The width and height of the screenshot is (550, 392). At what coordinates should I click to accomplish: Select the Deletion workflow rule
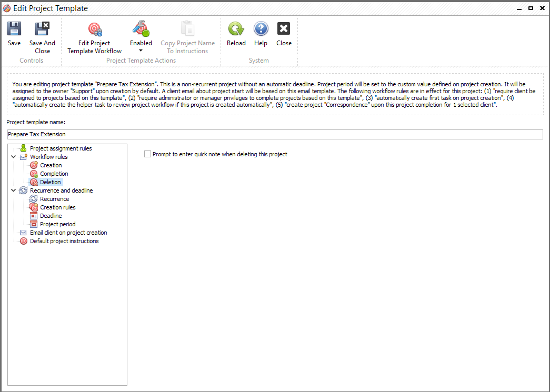click(51, 182)
